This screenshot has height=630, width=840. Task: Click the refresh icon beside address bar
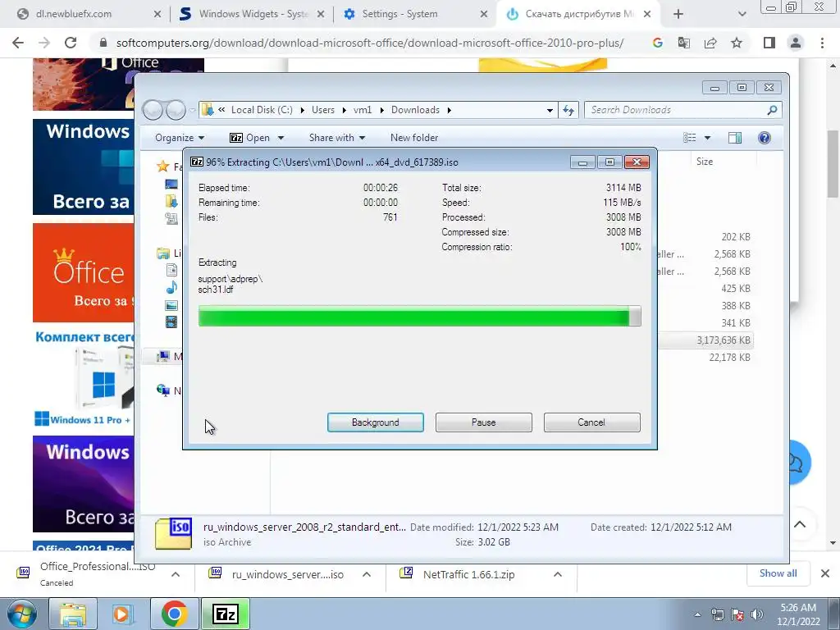[x=568, y=110]
